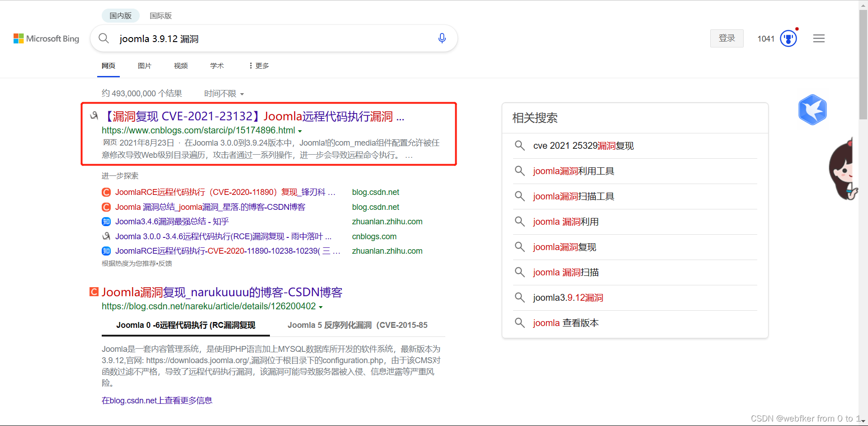Click Zhihu favicon beside Joomla3.4.6漏洞最强总结
This screenshot has width=868, height=426.
[106, 222]
